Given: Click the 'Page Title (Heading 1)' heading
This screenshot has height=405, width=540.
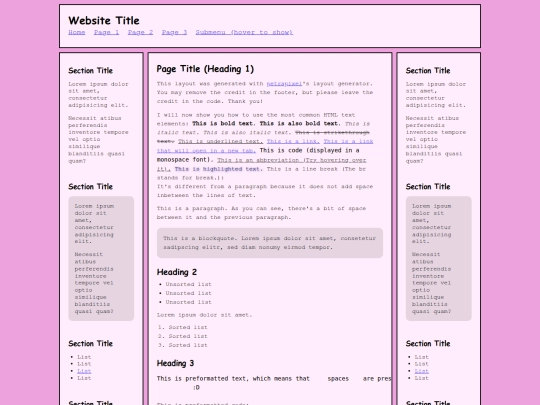Looking at the screenshot, I should [x=205, y=69].
